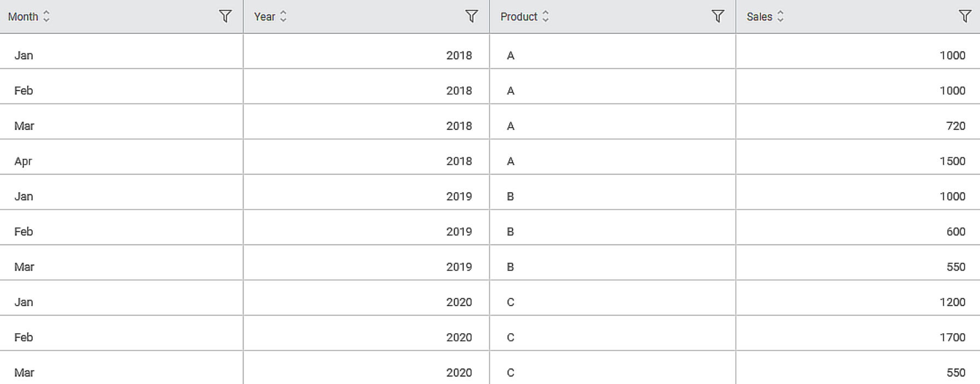Open the Year column filter icon
The height and width of the screenshot is (384, 980).
471,16
